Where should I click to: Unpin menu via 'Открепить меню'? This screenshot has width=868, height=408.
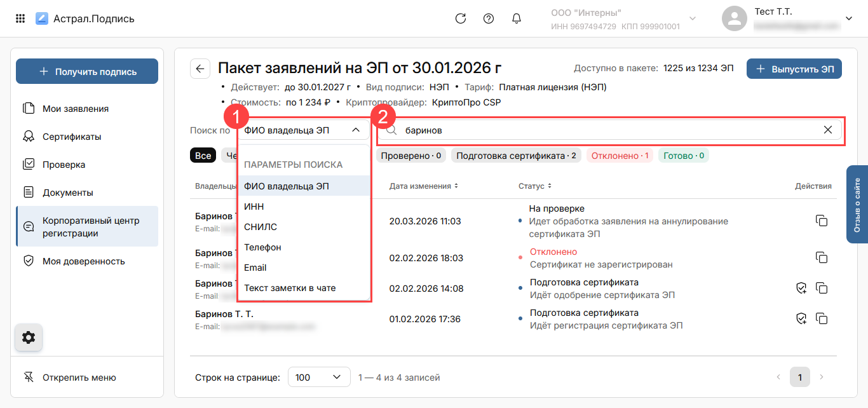79,377
